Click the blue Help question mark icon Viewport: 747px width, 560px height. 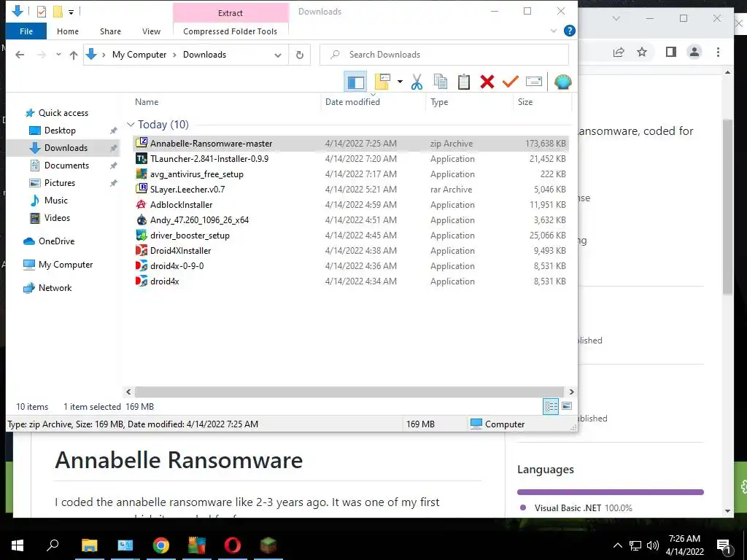pos(569,31)
